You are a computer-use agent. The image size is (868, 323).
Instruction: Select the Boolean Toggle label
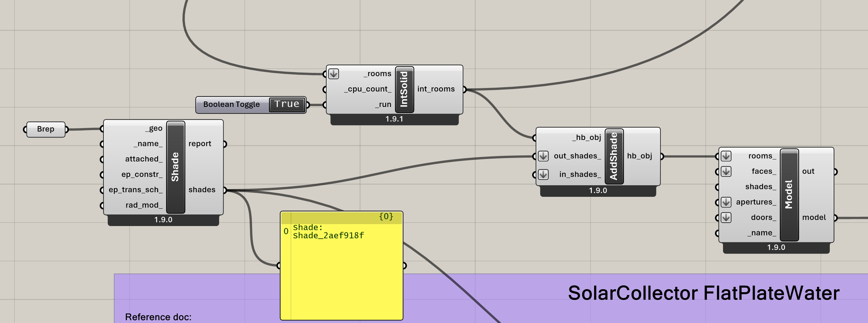point(232,105)
